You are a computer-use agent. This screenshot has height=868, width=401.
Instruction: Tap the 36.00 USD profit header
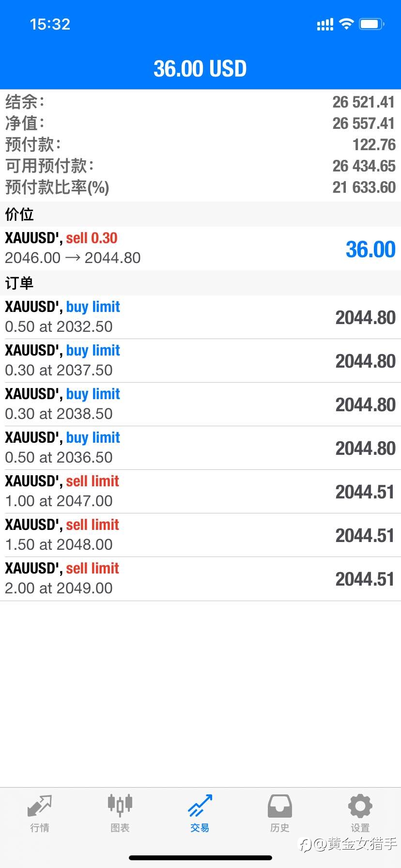point(200,69)
